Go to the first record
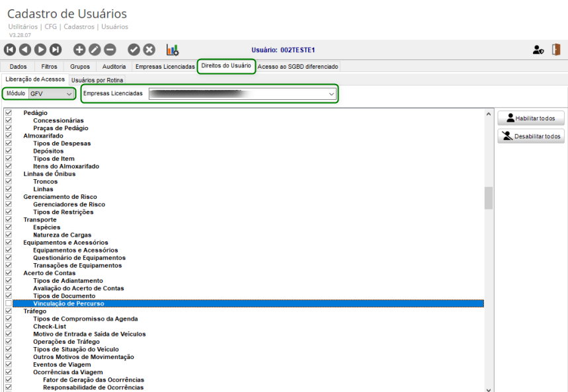The image size is (568, 392). [x=10, y=50]
